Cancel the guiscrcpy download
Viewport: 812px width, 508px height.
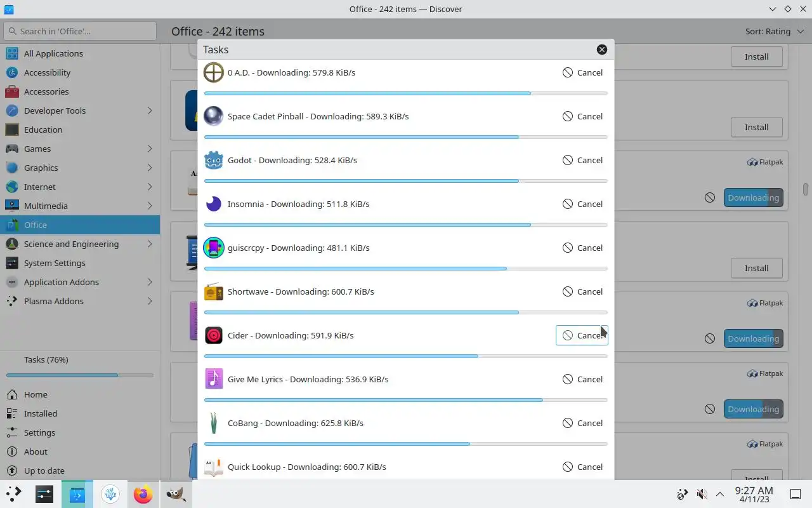582,248
